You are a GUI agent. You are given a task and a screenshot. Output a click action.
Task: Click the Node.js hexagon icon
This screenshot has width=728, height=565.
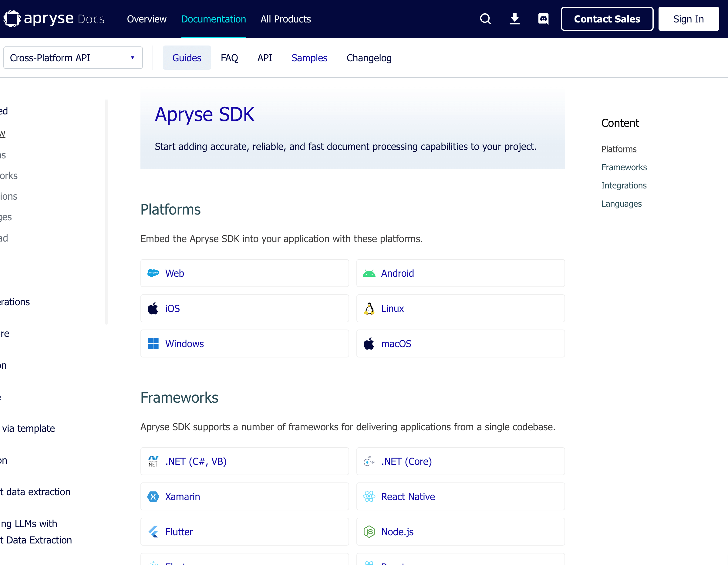[x=369, y=532]
